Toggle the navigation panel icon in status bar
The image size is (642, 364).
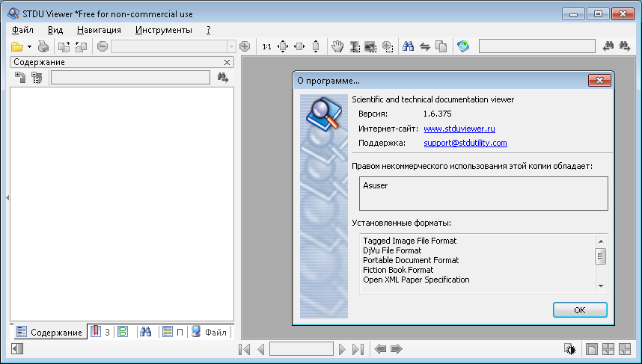[17, 349]
